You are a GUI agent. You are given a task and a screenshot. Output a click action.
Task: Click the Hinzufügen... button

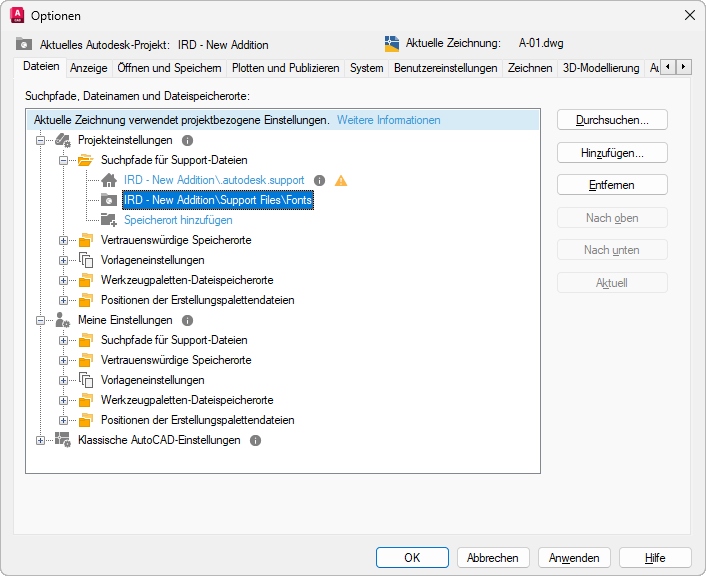tap(612, 153)
